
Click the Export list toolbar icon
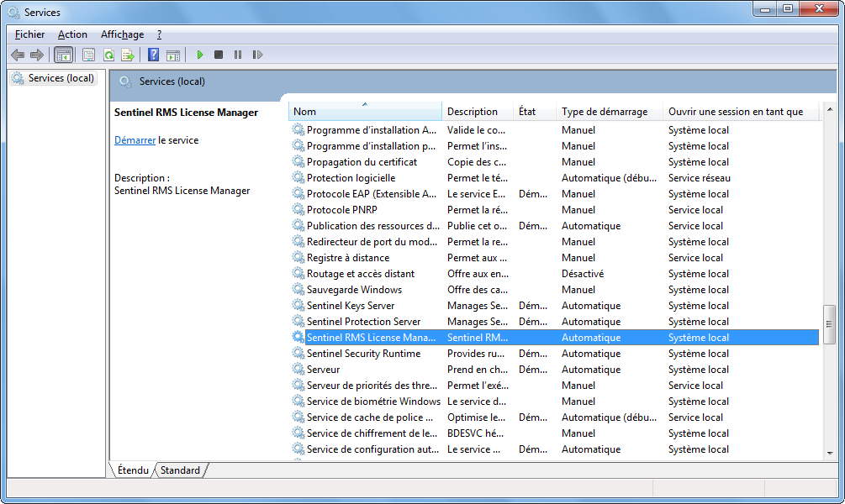(x=128, y=55)
